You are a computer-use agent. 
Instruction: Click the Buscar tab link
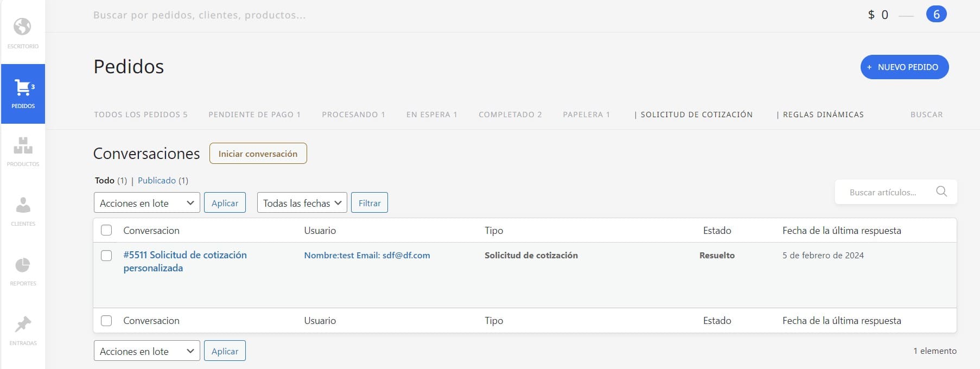927,114
